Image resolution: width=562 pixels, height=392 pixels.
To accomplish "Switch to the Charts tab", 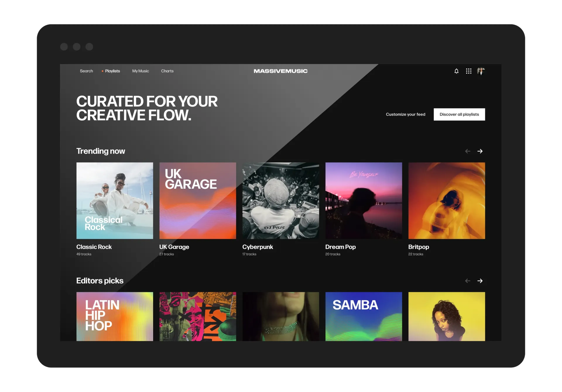I will click(x=167, y=71).
